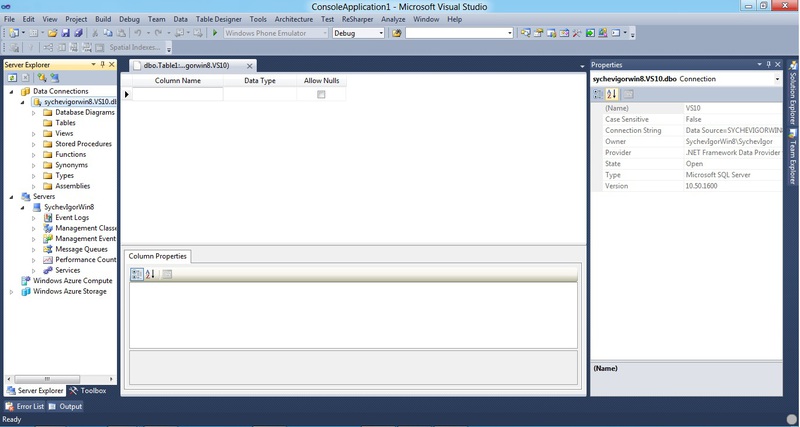This screenshot has width=800, height=427.
Task: Open the ReSharper menu
Action: tap(358, 19)
